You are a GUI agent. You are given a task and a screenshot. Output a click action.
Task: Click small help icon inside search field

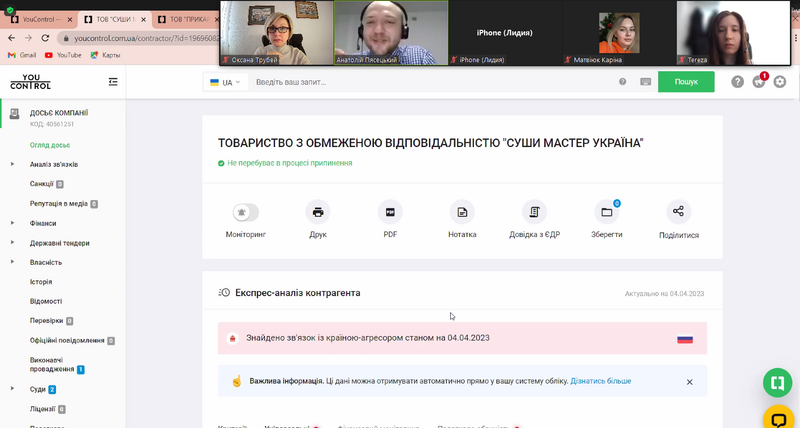coord(622,82)
